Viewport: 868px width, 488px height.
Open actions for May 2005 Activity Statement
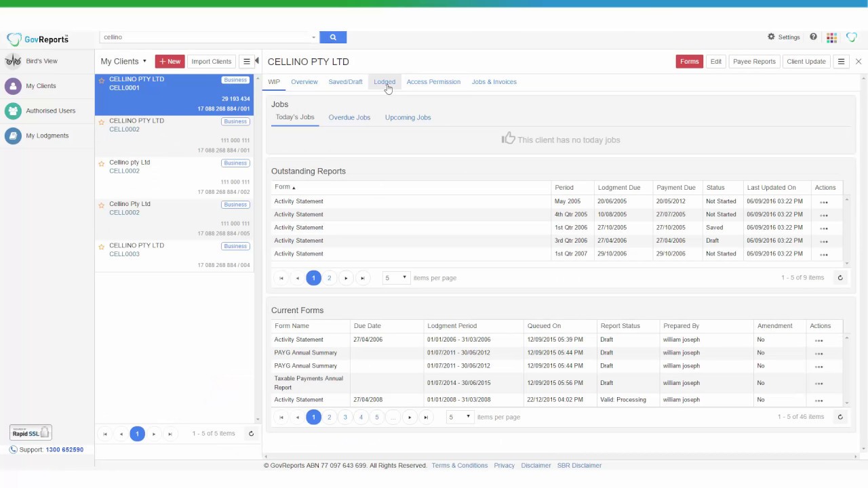click(824, 202)
